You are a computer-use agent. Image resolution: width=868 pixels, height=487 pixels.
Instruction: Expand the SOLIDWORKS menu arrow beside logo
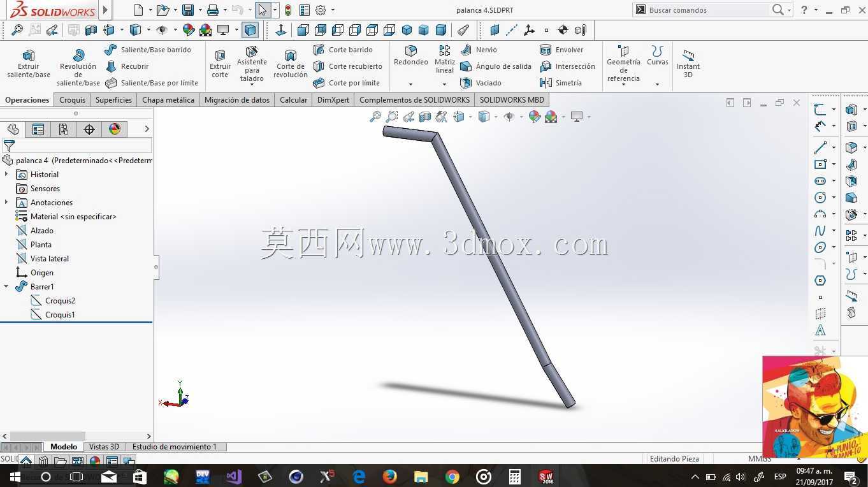pos(106,10)
